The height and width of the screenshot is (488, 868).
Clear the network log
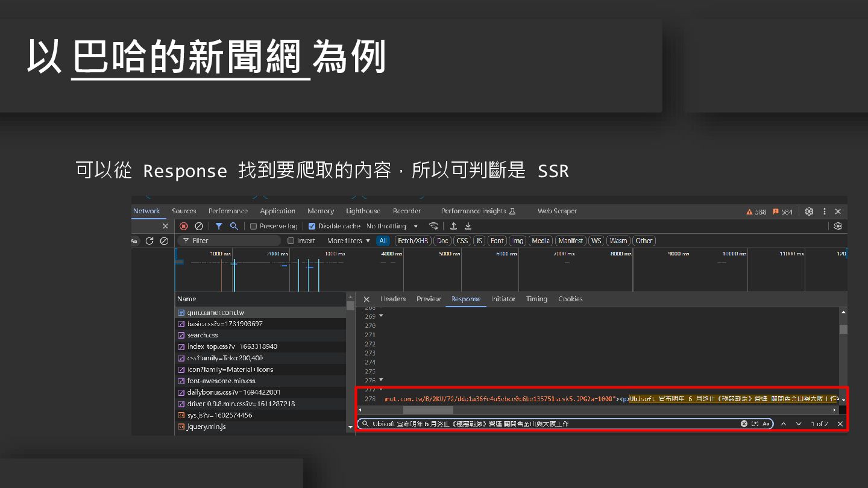[x=198, y=227]
